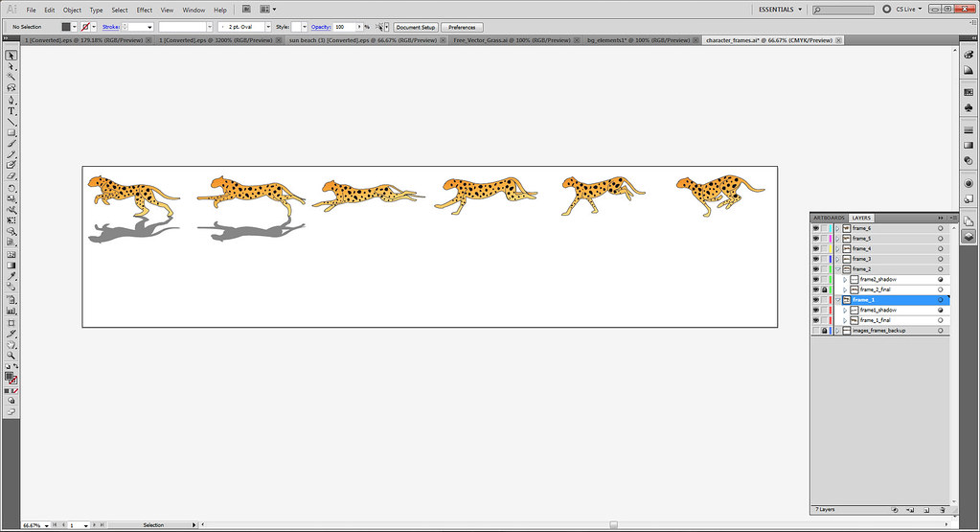Open the 2 pt. Oval brush dropdown
Viewport: 980px width, 532px height.
pyautogui.click(x=268, y=27)
